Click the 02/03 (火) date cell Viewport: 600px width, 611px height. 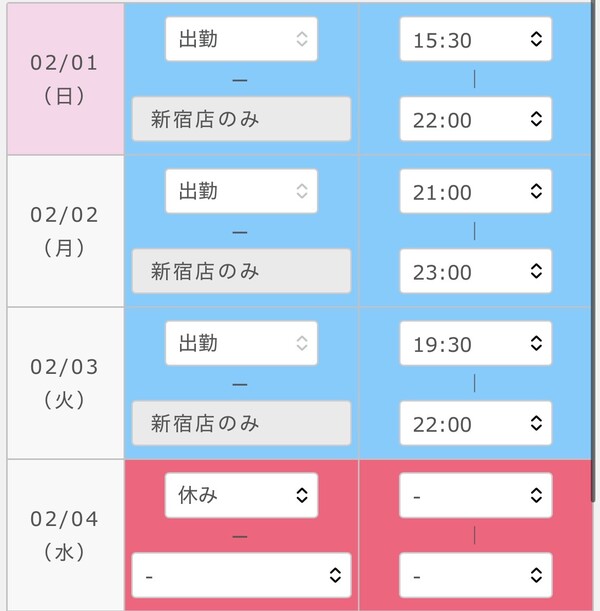point(65,383)
